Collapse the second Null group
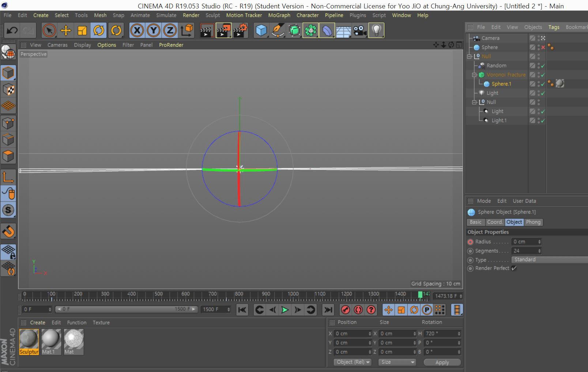Screen dimensions: 588x372 coord(474,102)
